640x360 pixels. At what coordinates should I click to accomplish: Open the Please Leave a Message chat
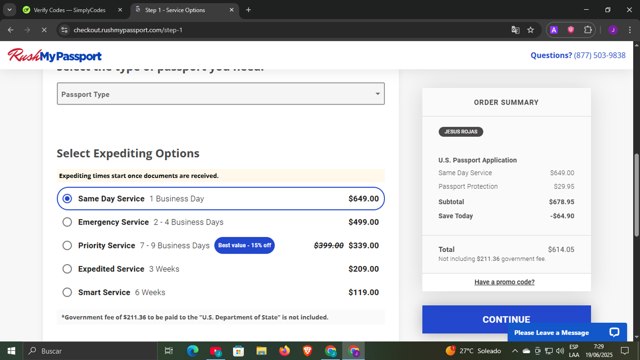[567, 333]
